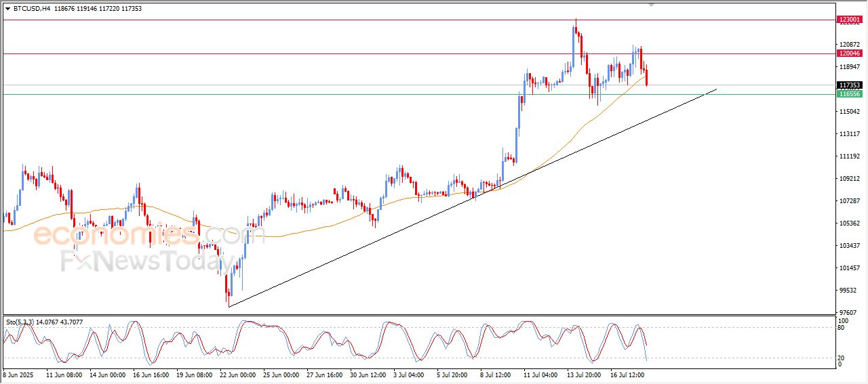Select the BTCUSD,H4 chart title text

click(31, 9)
